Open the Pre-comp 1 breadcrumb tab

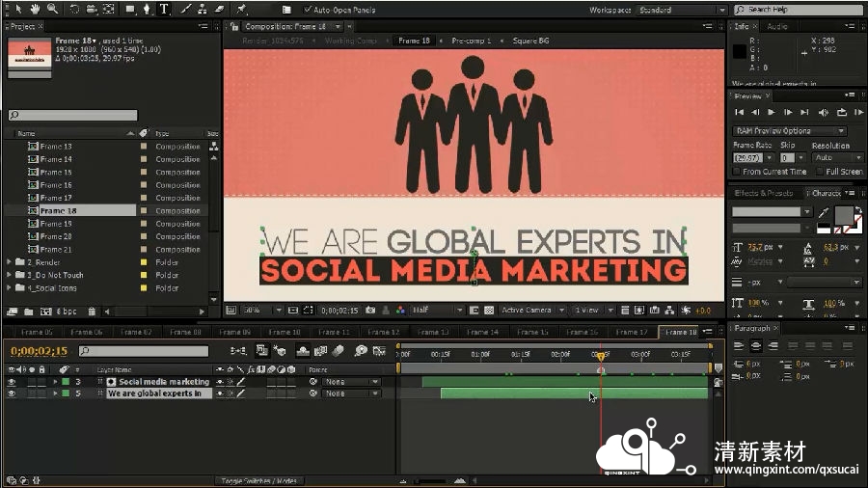click(471, 41)
